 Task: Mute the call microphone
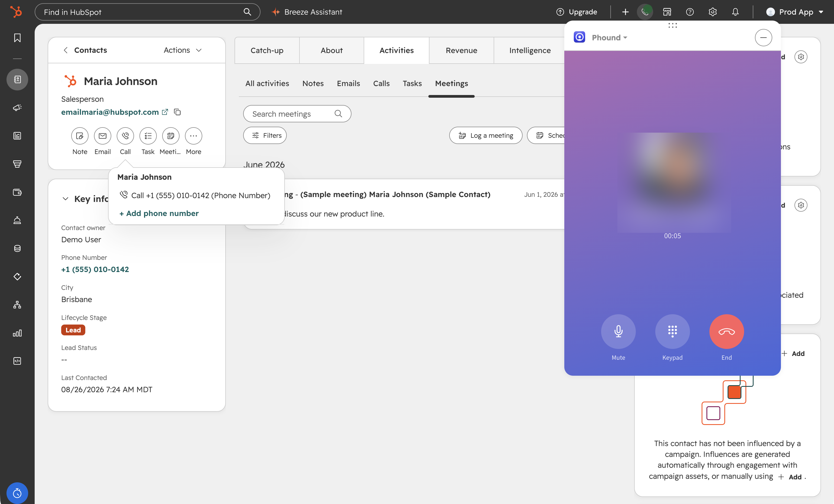(618, 331)
